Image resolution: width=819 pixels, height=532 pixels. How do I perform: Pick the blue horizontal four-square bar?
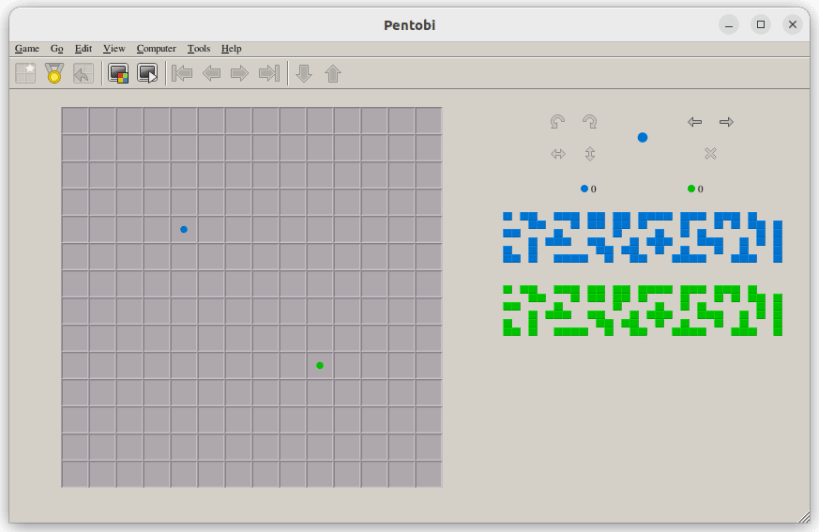[x=571, y=258]
